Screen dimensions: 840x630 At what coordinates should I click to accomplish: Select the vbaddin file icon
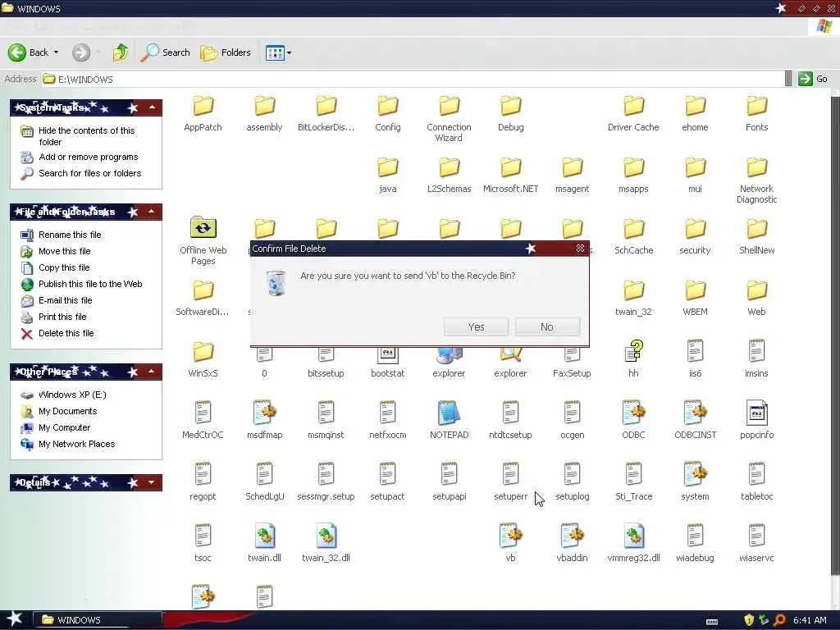coord(572,536)
